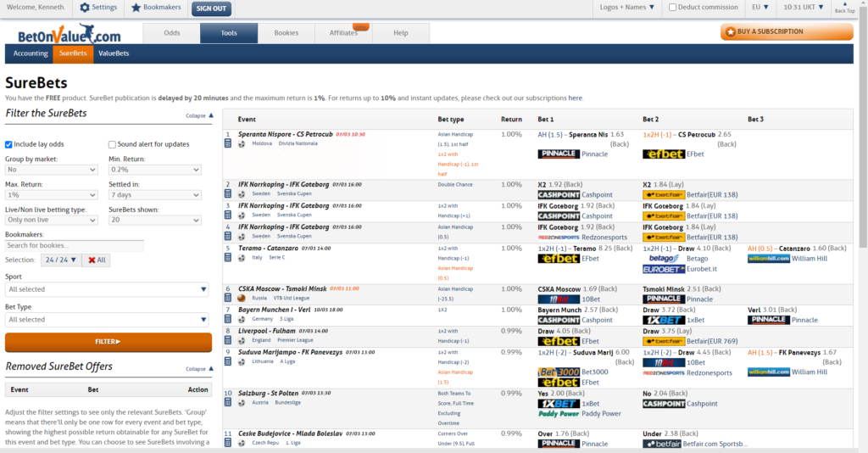Click the BetOnValue.com site logo

(70, 35)
